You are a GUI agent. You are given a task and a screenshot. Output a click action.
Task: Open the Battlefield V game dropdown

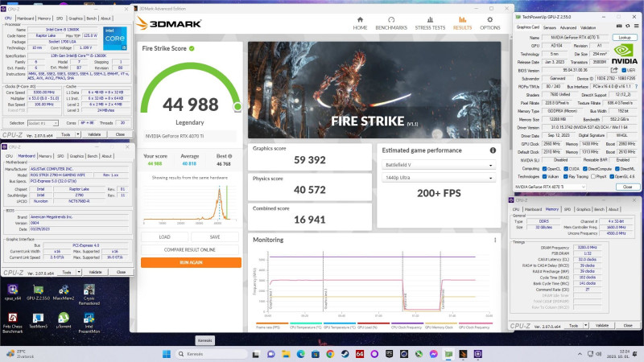pos(438,165)
